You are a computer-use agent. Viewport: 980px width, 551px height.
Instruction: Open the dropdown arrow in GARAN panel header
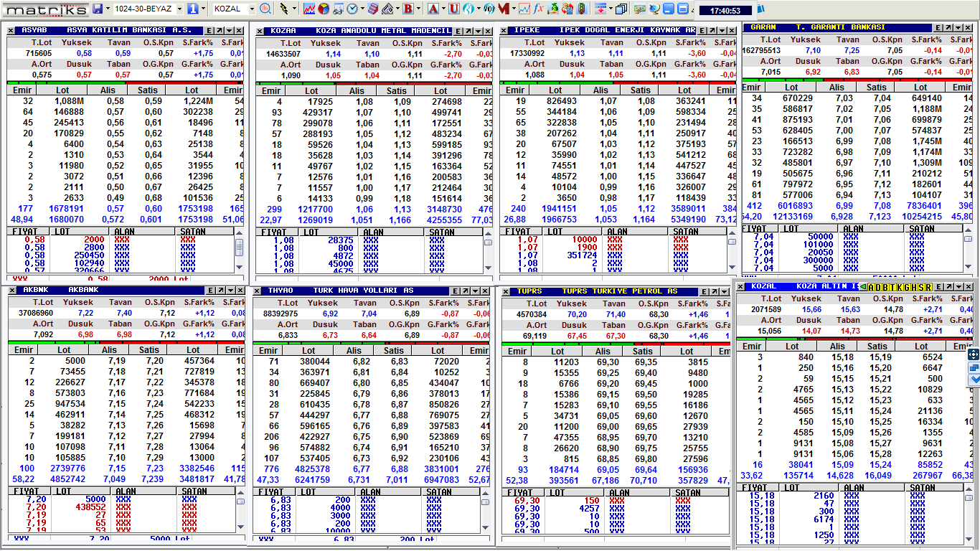tap(958, 27)
